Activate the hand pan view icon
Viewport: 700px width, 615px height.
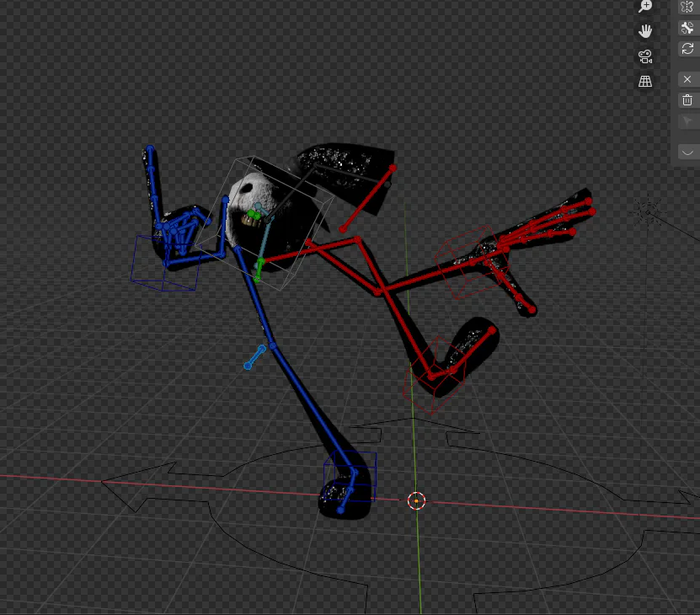pos(645,31)
